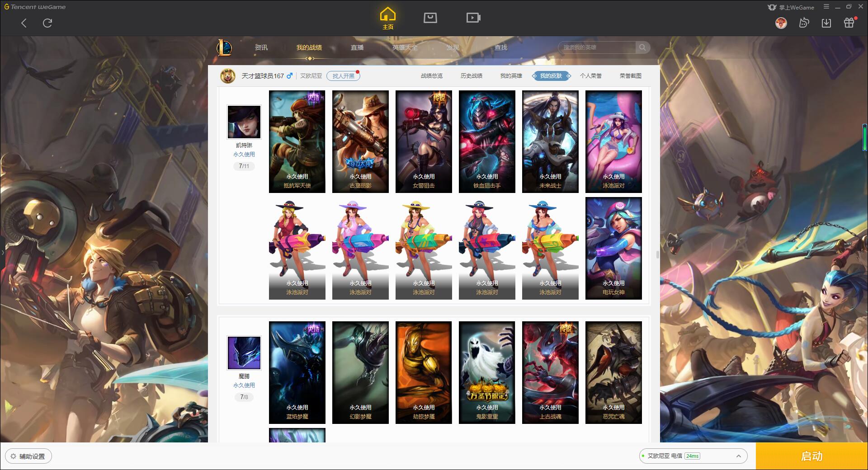The height and width of the screenshot is (470, 868).
Task: Click the back arrow icon
Action: [x=24, y=23]
